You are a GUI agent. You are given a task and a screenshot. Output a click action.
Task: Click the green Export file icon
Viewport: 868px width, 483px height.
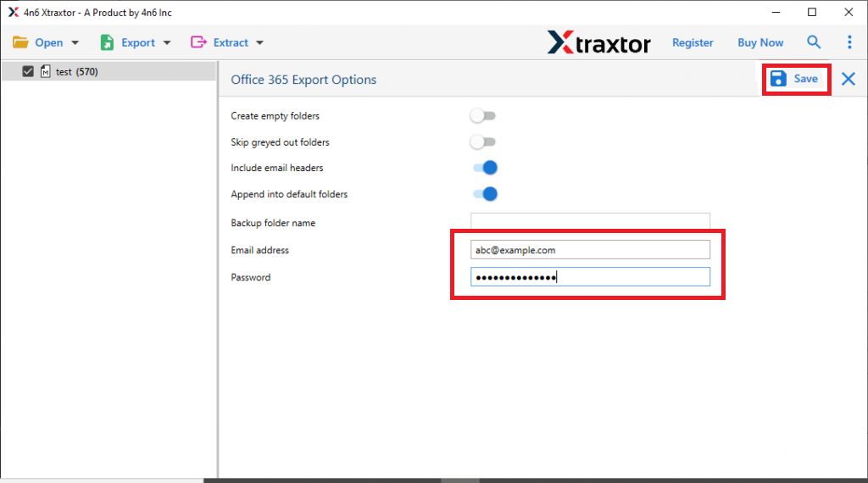(107, 42)
